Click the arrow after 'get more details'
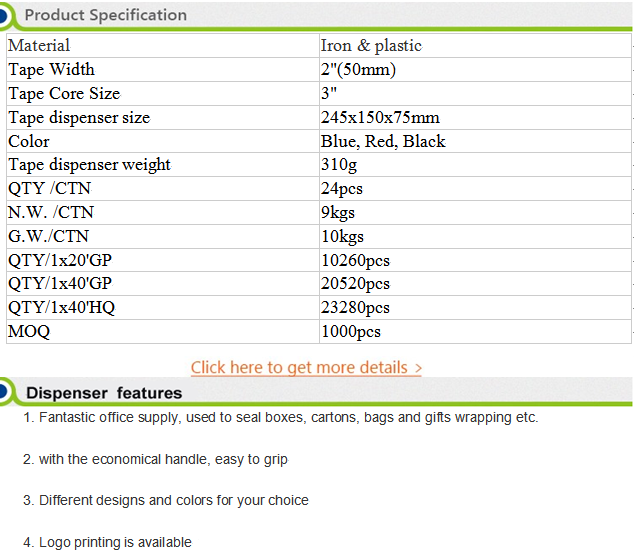The width and height of the screenshot is (634, 559). [417, 368]
